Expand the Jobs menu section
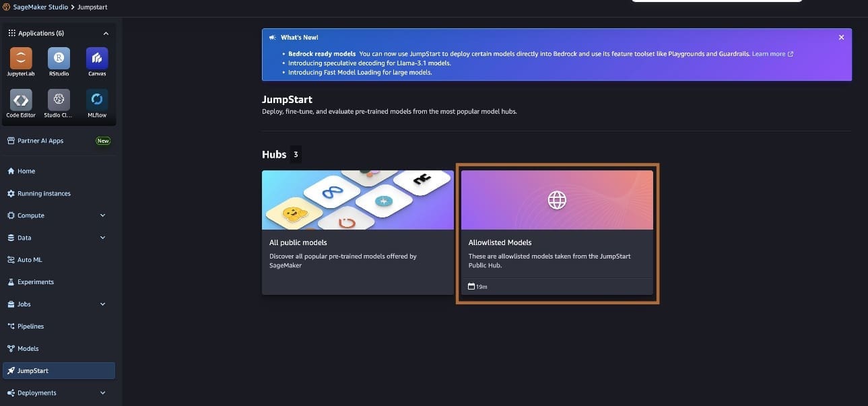 [102, 304]
